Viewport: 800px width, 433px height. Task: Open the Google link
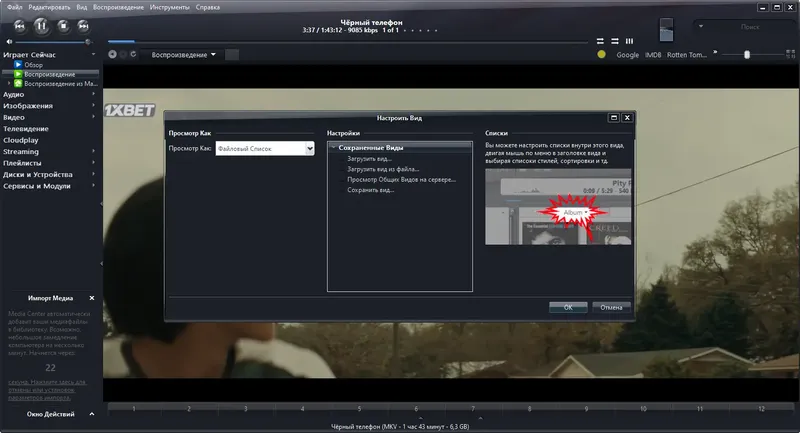click(x=628, y=55)
